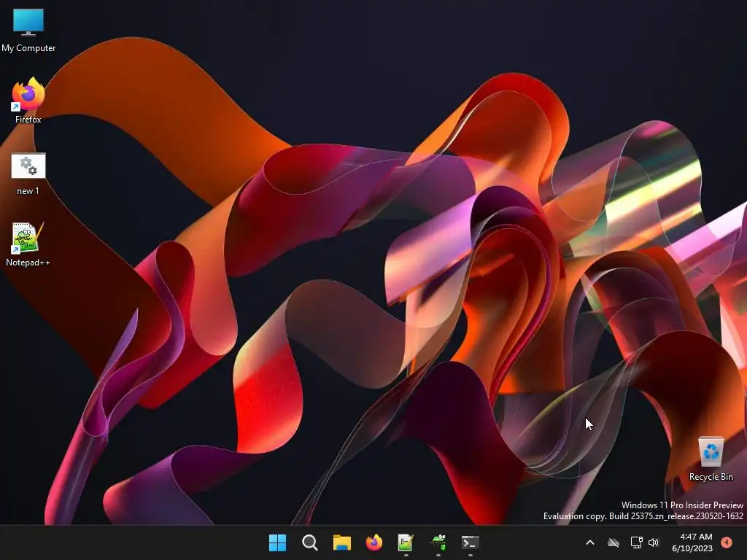Switch to Notepad++ notepad icon in taskbar
Viewport: 747px width, 560px height.
(406, 542)
